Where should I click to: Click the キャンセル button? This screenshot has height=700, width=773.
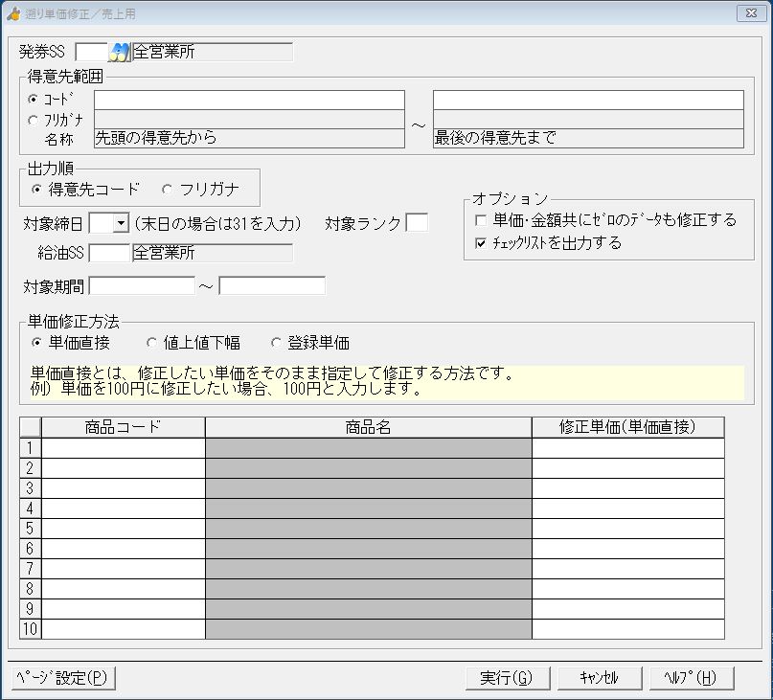[x=599, y=678]
